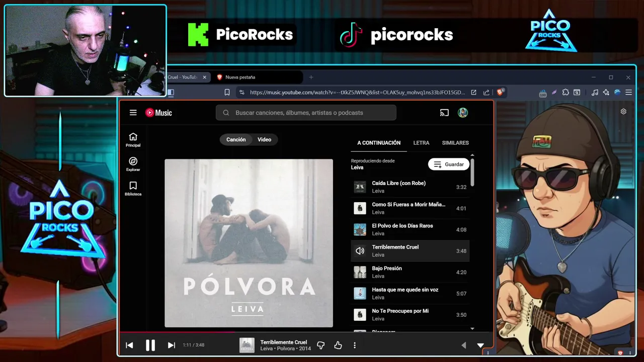Open the Leiva • Polvora • 2014 link
The height and width of the screenshot is (362, 644).
285,348
